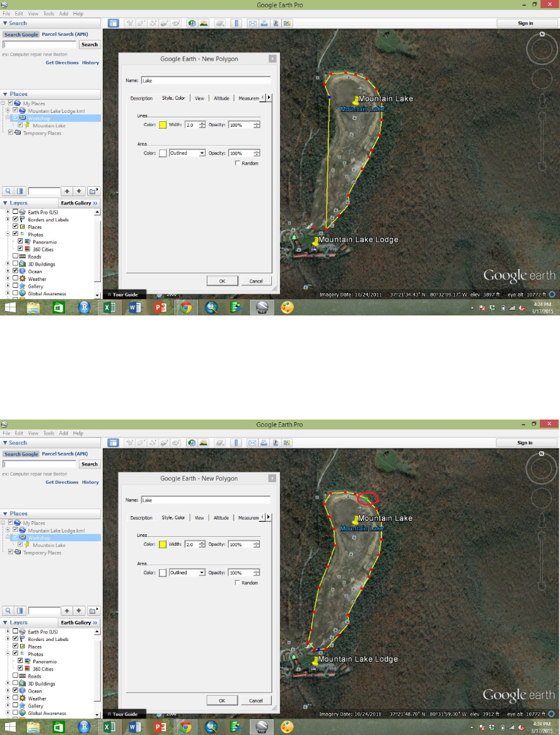Open Word from top screenshot taskbar
Screen dimensions: 560x735
[135, 307]
